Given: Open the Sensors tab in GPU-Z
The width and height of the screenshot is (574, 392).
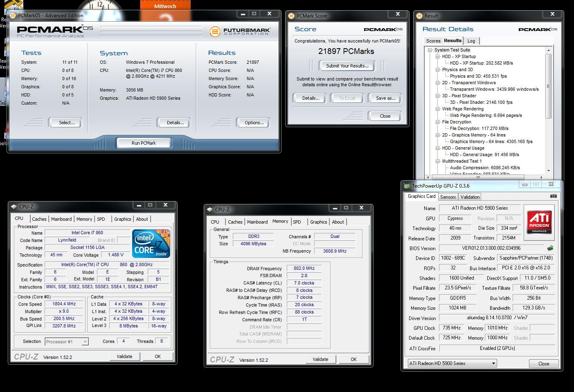Looking at the screenshot, I should pos(448,197).
